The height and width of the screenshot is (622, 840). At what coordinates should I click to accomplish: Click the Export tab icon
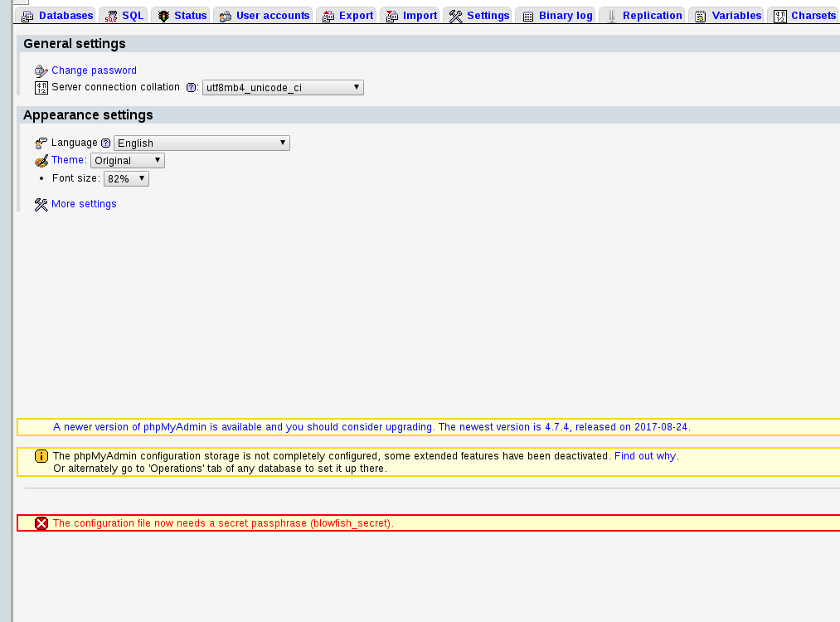(328, 16)
